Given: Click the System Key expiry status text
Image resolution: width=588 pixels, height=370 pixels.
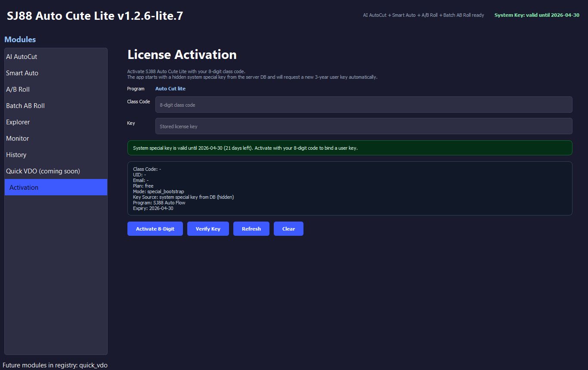Looking at the screenshot, I should point(536,15).
